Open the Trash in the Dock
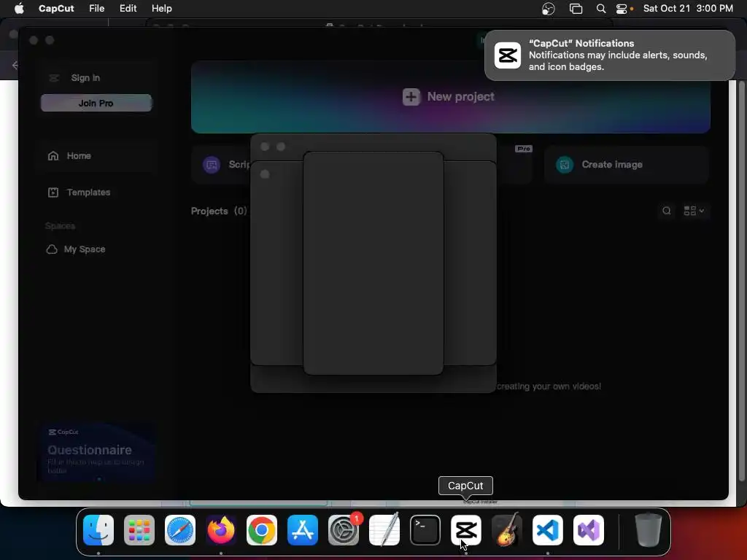The height and width of the screenshot is (560, 747). click(649, 530)
